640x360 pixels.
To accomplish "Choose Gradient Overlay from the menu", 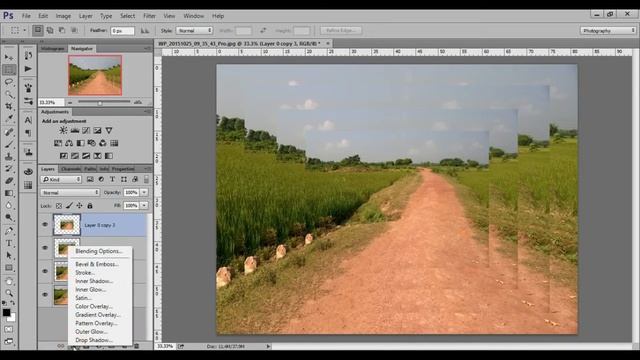I will [x=98, y=315].
